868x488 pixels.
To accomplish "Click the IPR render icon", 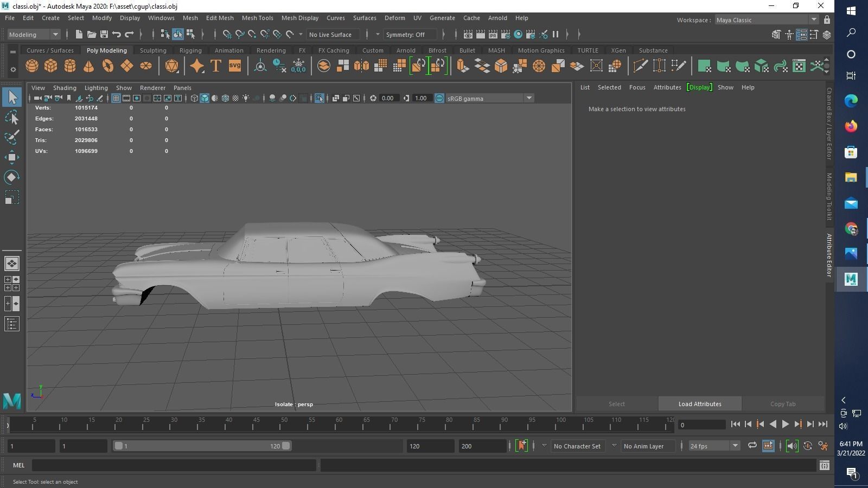I will [493, 35].
